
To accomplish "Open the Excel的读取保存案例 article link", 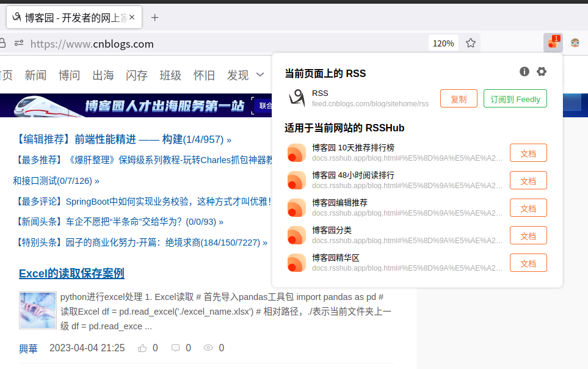I will point(71,273).
